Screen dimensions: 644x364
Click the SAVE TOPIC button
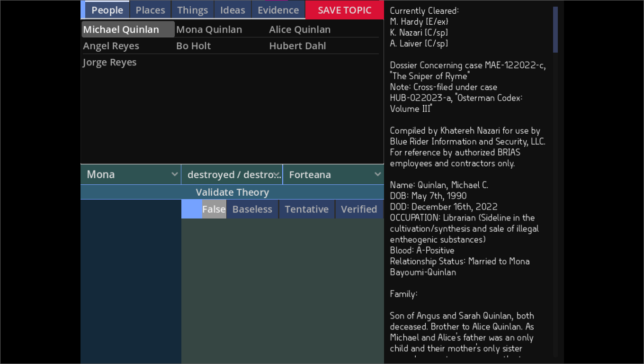[344, 10]
